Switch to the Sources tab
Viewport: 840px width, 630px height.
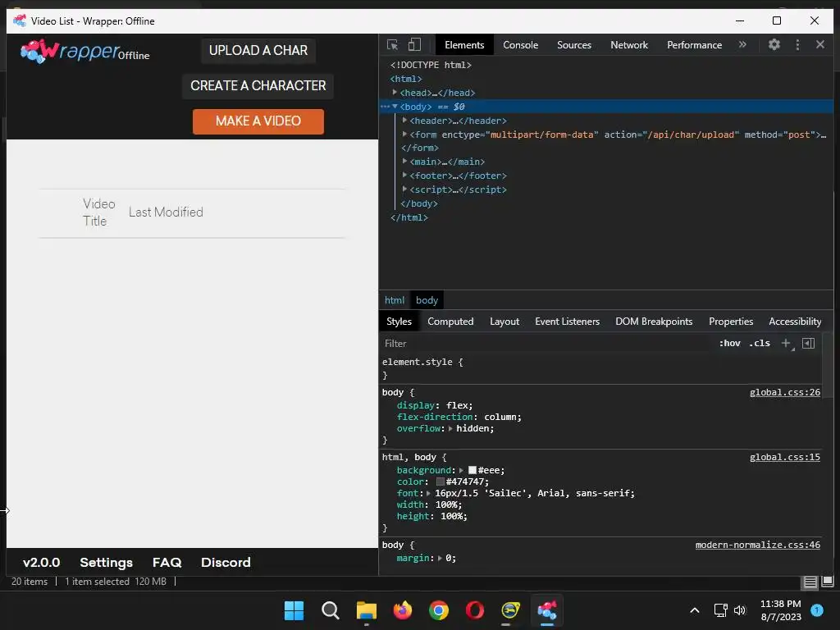(x=573, y=45)
